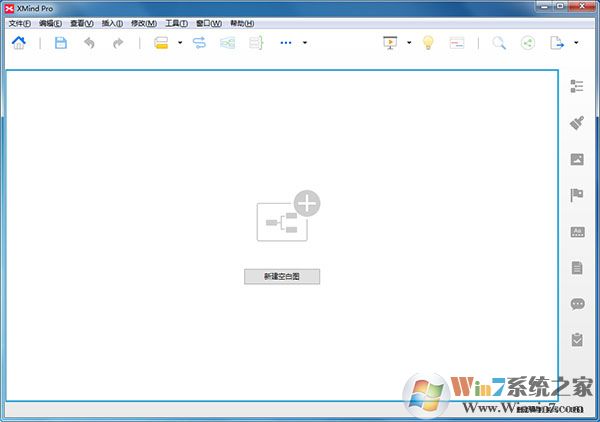
Task: Expand the dropdown arrow beside the dots icon
Action: point(305,42)
